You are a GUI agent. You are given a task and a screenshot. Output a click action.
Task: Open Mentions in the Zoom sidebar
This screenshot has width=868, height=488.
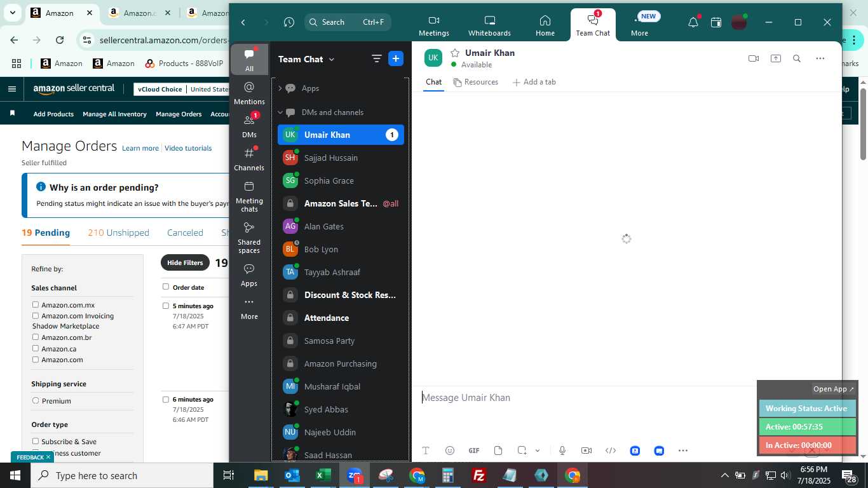249,93
